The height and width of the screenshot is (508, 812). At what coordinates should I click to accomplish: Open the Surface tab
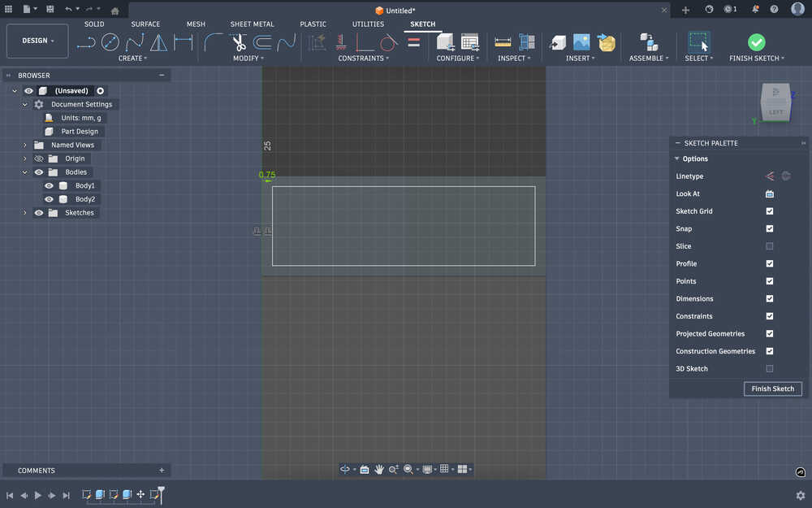click(x=146, y=24)
